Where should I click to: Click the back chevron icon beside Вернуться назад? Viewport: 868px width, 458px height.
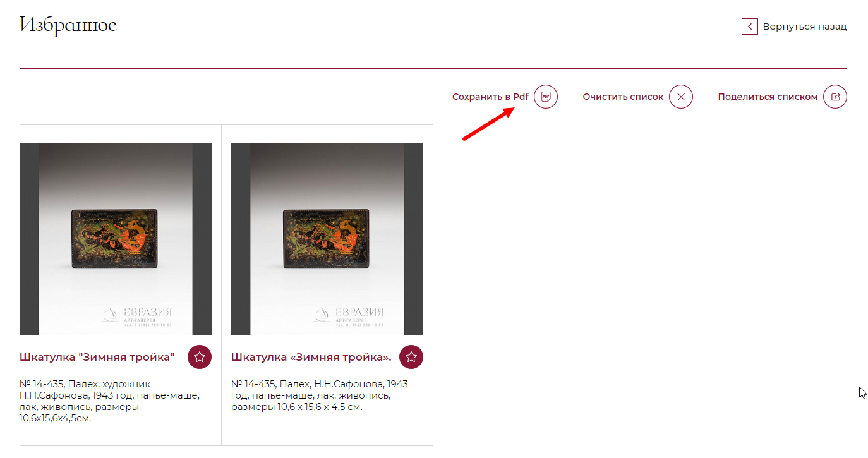tap(749, 27)
